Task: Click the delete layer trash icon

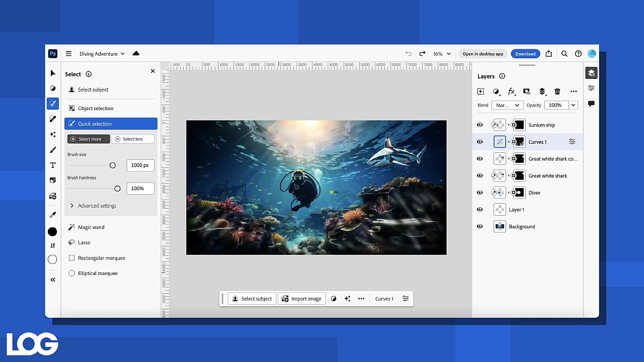Action: click(x=557, y=92)
